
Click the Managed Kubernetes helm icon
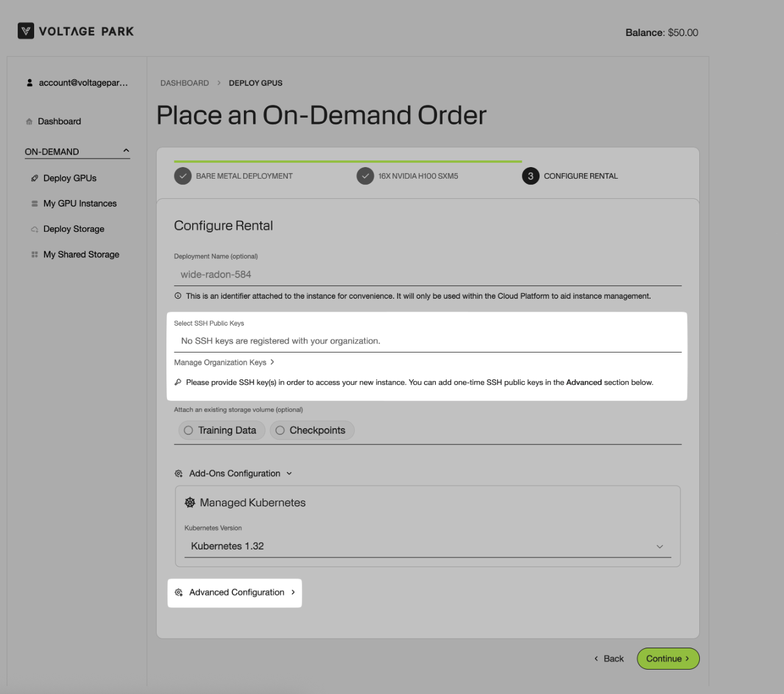[x=190, y=503]
